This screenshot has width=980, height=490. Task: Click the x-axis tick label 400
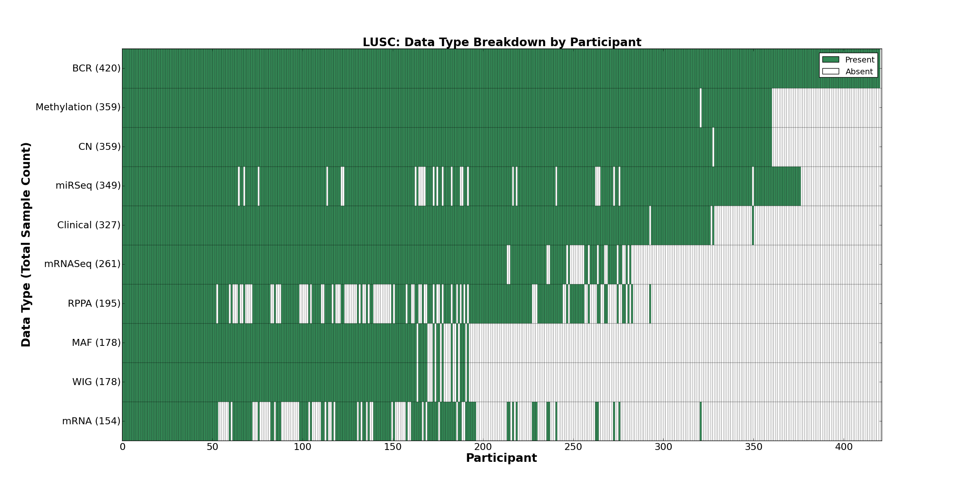point(844,447)
